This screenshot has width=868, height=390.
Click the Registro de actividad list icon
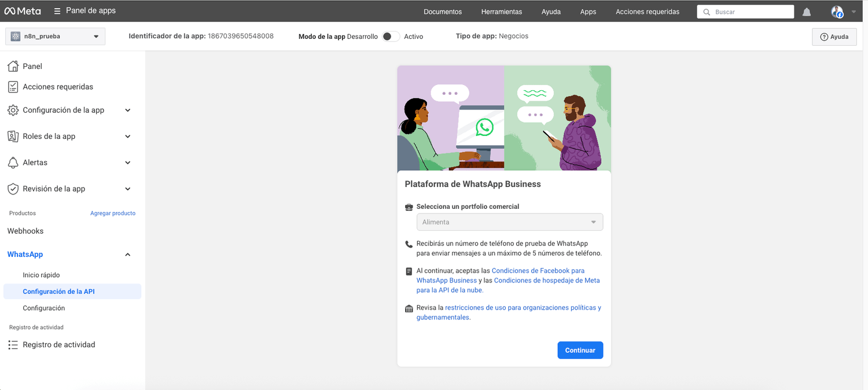13,345
